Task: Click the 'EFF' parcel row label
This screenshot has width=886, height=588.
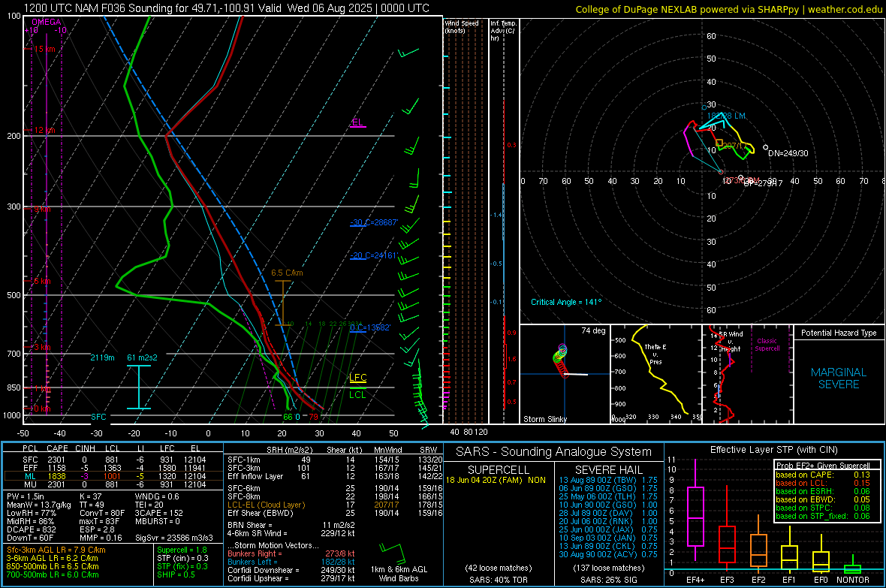Action: coord(30,468)
